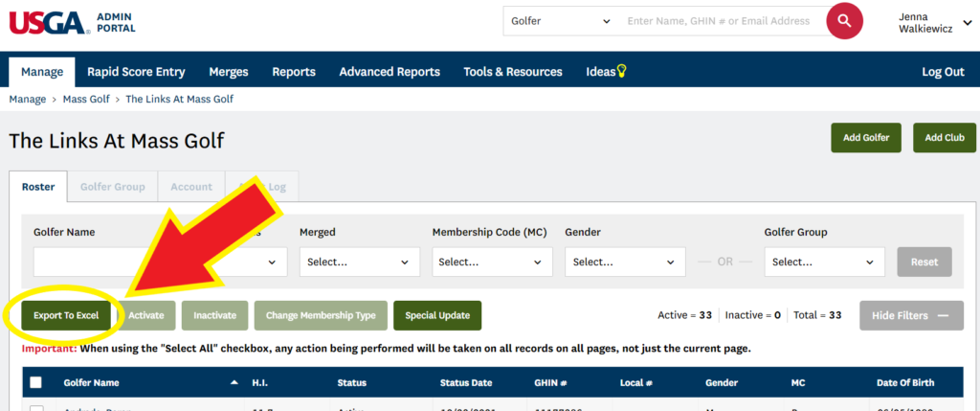Click the Hide Filters button

[x=909, y=315]
